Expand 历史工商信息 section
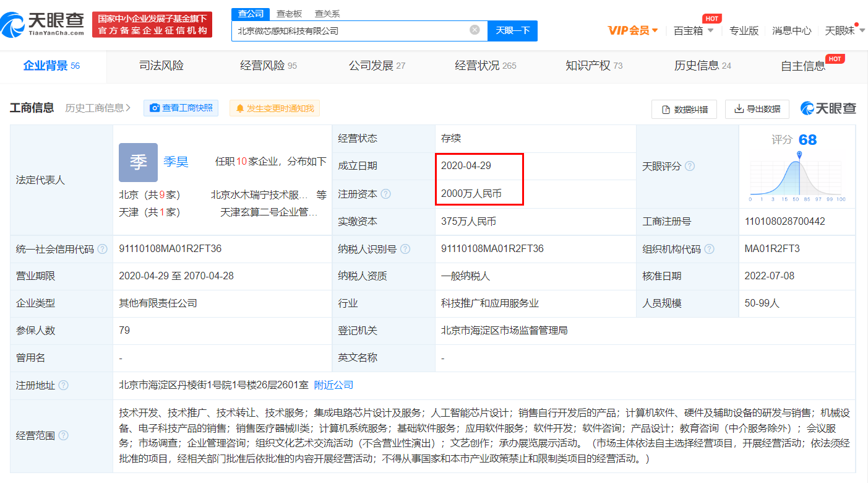Screen dimensions: 868x483 tap(98, 108)
